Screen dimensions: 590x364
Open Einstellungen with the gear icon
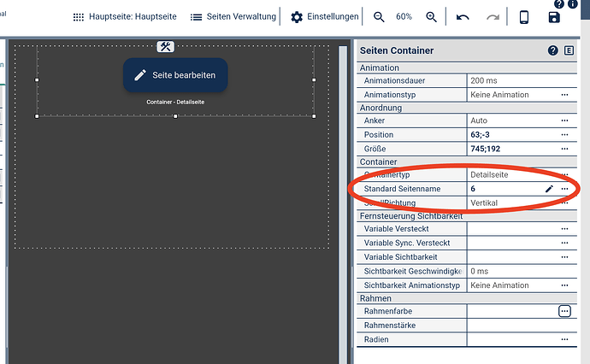pyautogui.click(x=325, y=17)
